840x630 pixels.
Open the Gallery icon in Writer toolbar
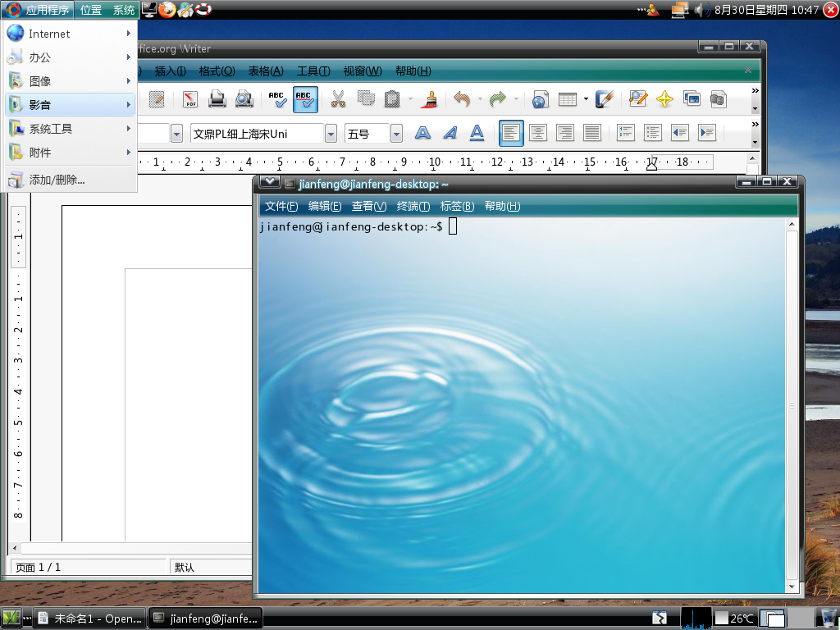(692, 99)
